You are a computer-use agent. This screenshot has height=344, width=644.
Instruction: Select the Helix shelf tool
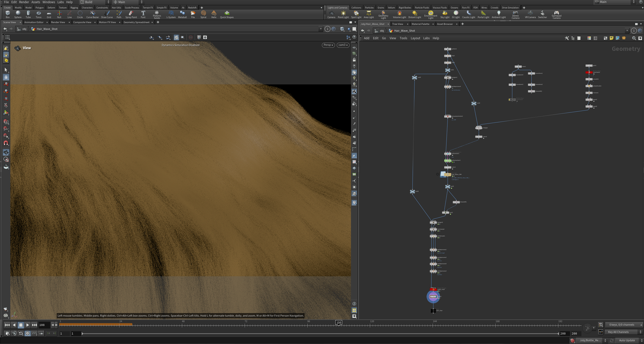tap(214, 15)
